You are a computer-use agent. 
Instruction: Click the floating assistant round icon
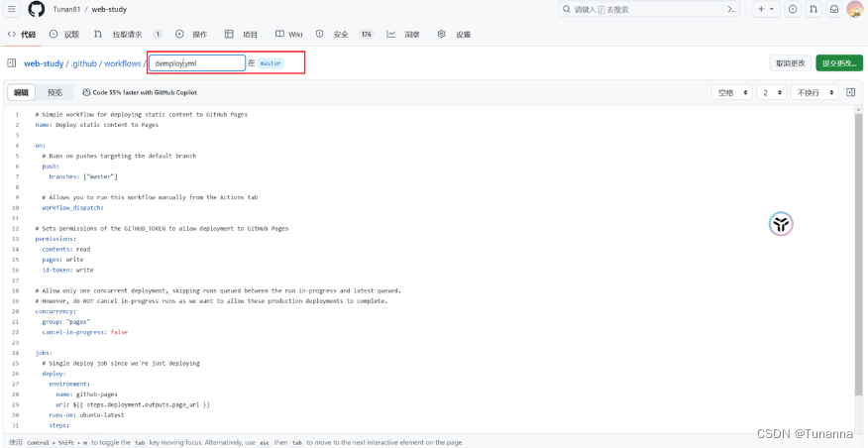[781, 224]
